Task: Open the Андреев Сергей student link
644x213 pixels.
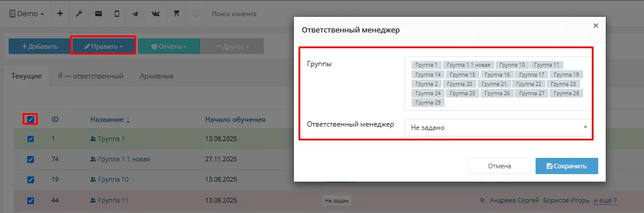Action: 514,201
